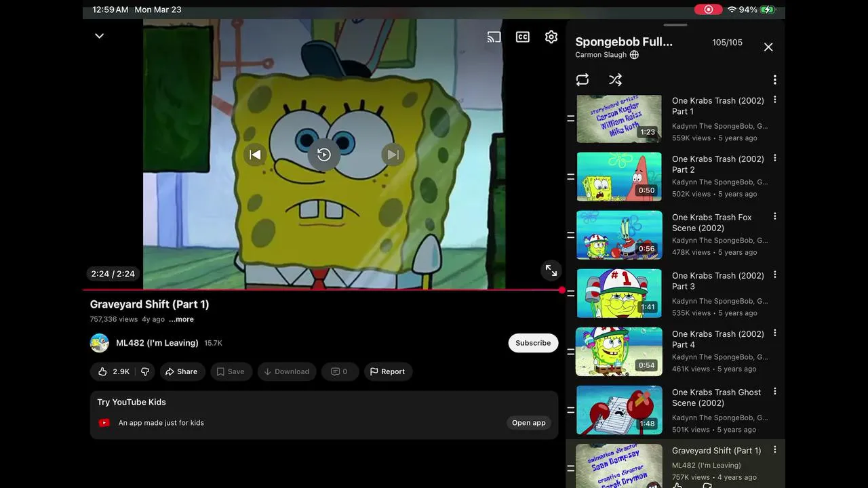Share the Graveyard Shift video
868x488 pixels.
pyautogui.click(x=182, y=371)
